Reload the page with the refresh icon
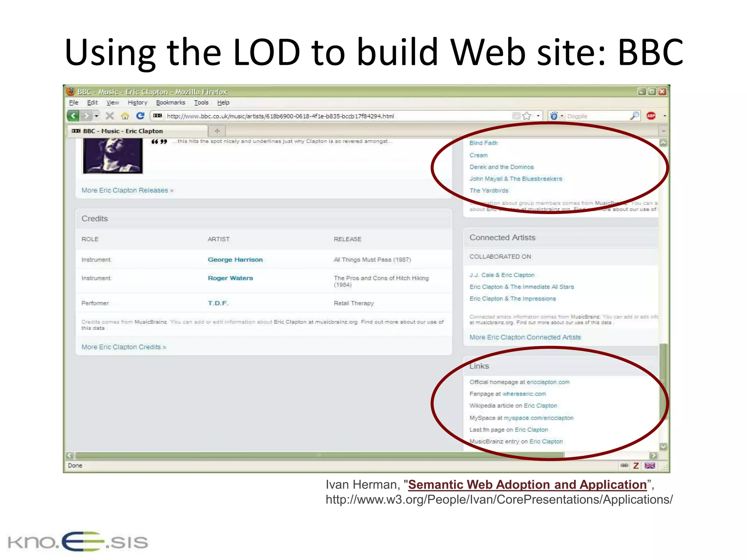 140,116
